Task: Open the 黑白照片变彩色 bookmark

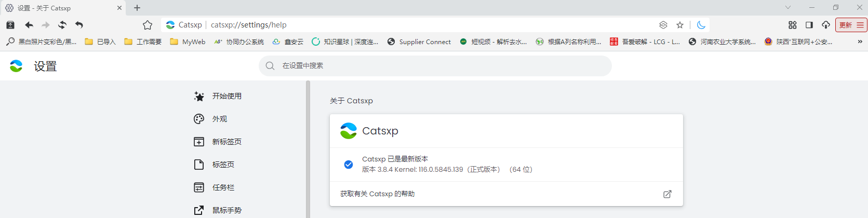Action: point(42,42)
